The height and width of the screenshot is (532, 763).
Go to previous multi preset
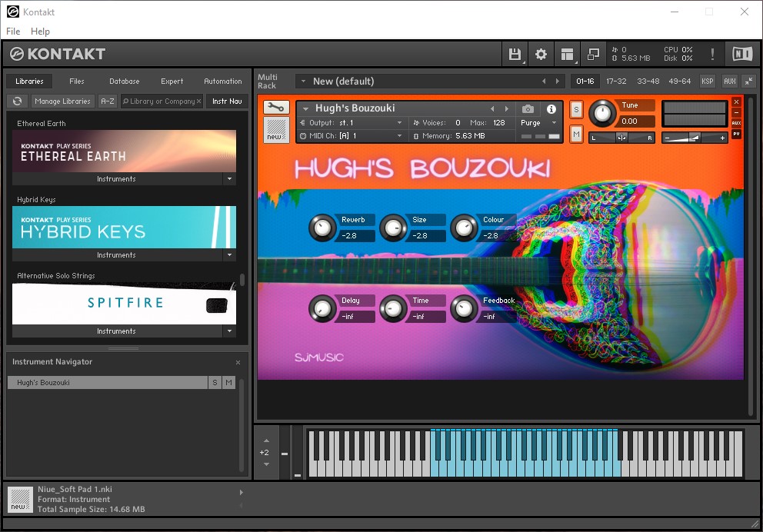coord(544,81)
